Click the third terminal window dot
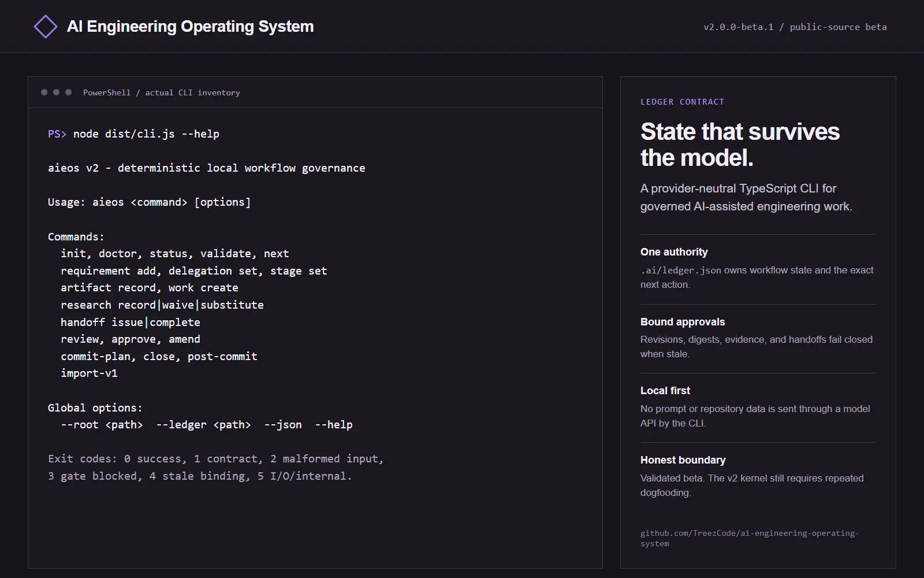924x578 pixels. point(68,92)
